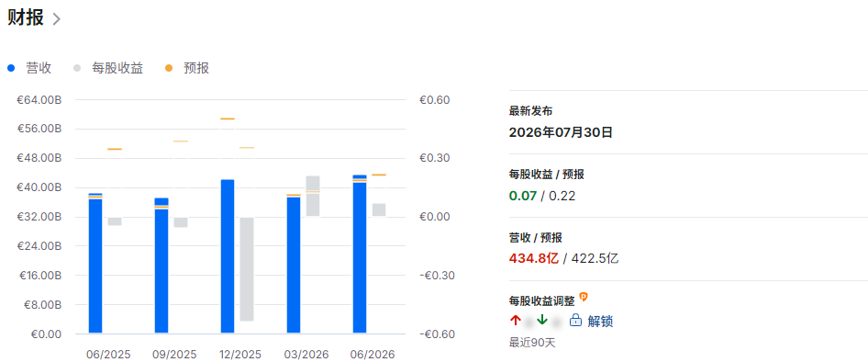The height and width of the screenshot is (362, 868).
Task: Click the €32.00B axis value
Action: pos(39,217)
